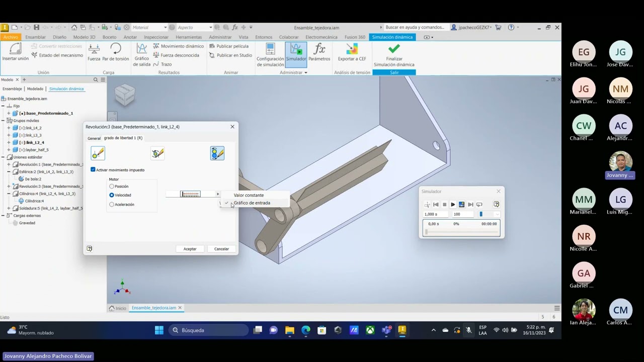Select the Fuerza load tool
644x362 pixels.
point(94,52)
